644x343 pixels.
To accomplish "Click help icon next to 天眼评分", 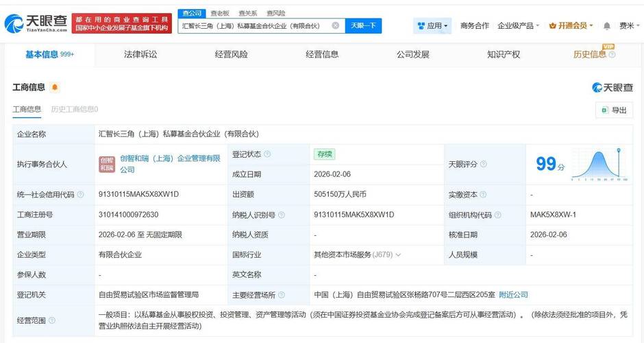I will 484,164.
